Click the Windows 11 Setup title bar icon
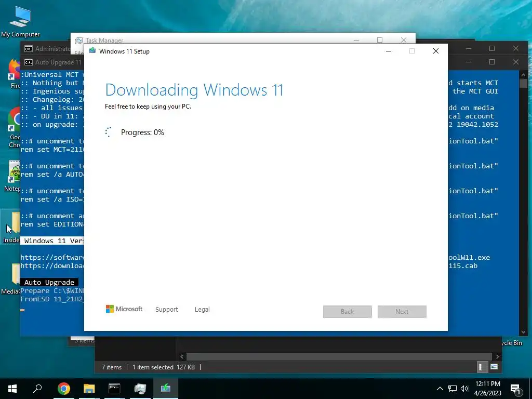The image size is (532, 399). click(92, 51)
